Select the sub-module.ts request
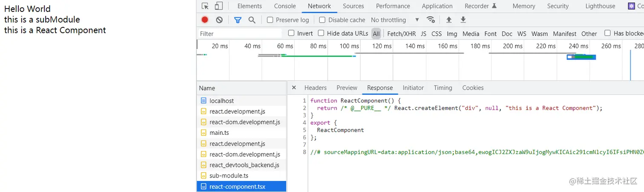644x192 pixels. point(241,175)
